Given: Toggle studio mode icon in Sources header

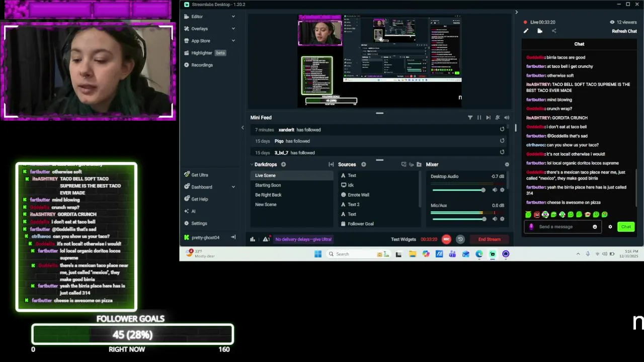Looking at the screenshot, I should tap(404, 164).
